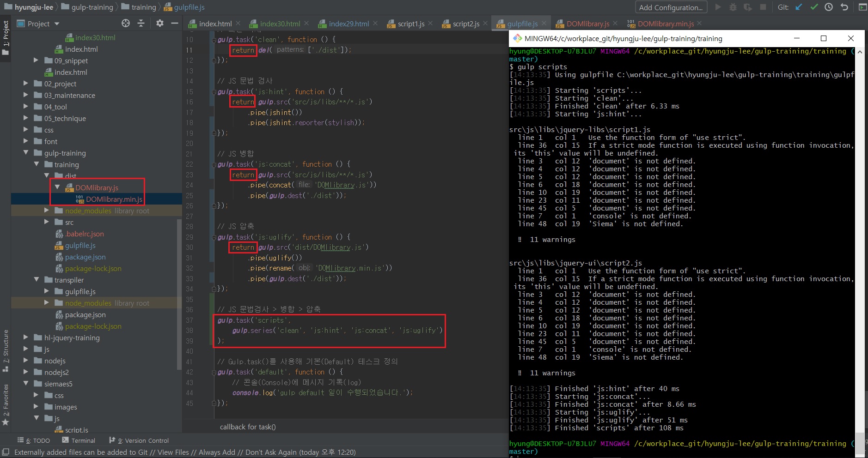Open the Terminal tool window tab
868x458 pixels.
[79, 440]
